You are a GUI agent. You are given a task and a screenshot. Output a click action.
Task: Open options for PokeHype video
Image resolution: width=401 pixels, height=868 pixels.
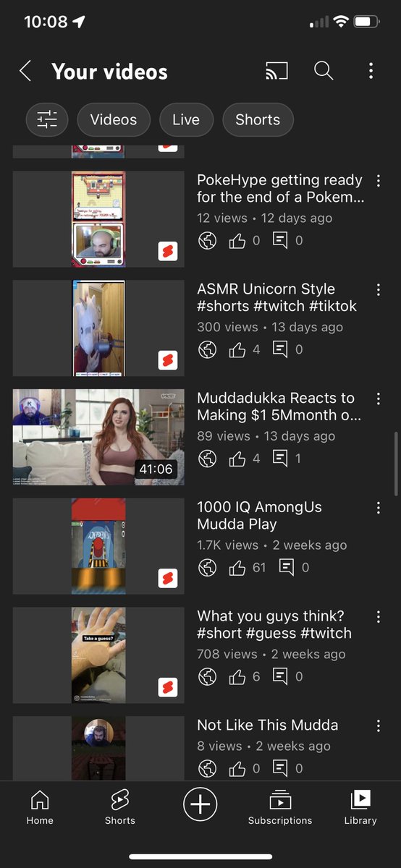[x=378, y=180]
